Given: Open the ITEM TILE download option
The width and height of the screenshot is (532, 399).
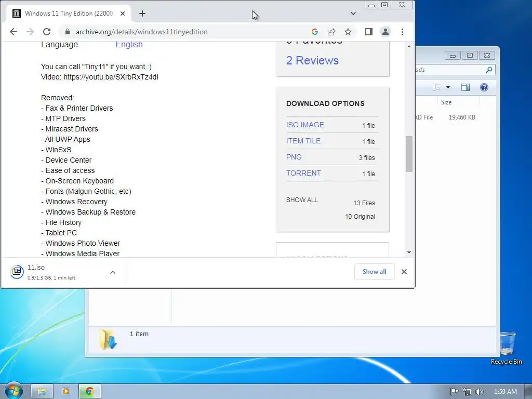Looking at the screenshot, I should (x=303, y=141).
